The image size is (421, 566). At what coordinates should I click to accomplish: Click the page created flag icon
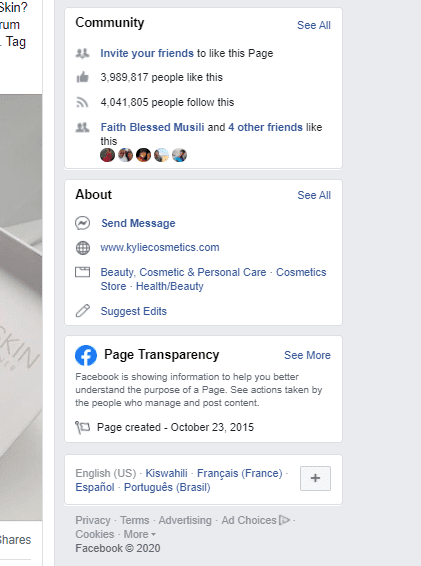coord(83,427)
